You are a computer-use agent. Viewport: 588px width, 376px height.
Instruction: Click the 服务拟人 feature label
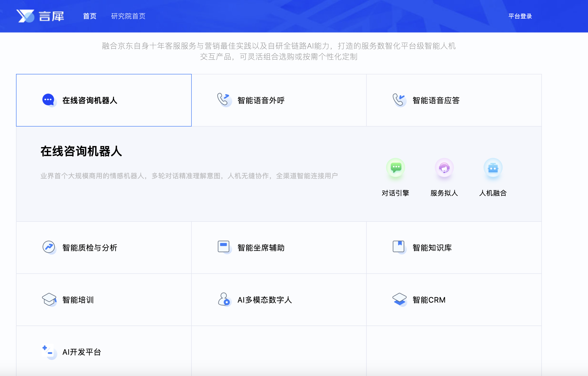tap(444, 193)
